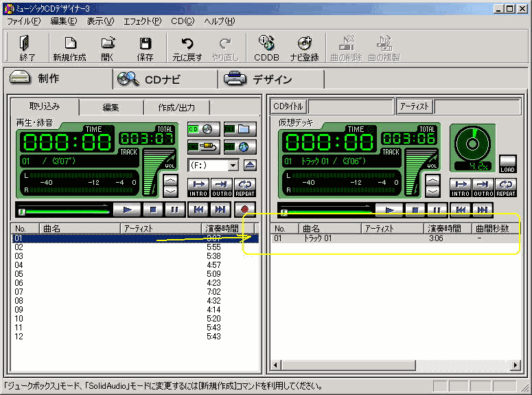Open the (F:) drive dropdown
Viewport: 532px width, 395px height.
(233, 165)
